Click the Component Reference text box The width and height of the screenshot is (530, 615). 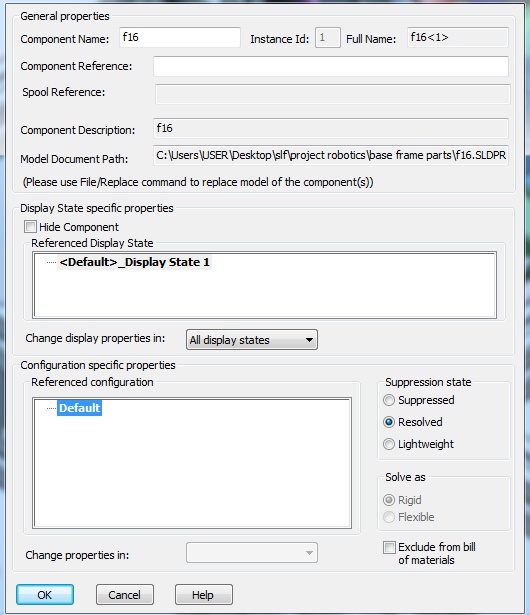pyautogui.click(x=331, y=66)
